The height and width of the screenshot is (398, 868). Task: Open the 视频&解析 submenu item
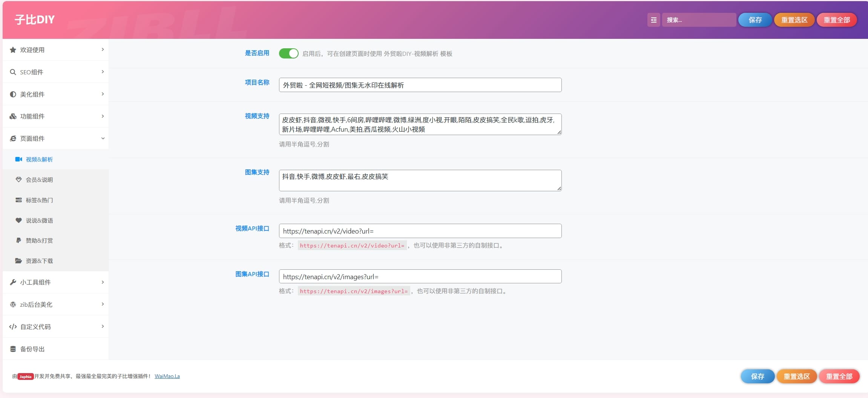(x=56, y=159)
